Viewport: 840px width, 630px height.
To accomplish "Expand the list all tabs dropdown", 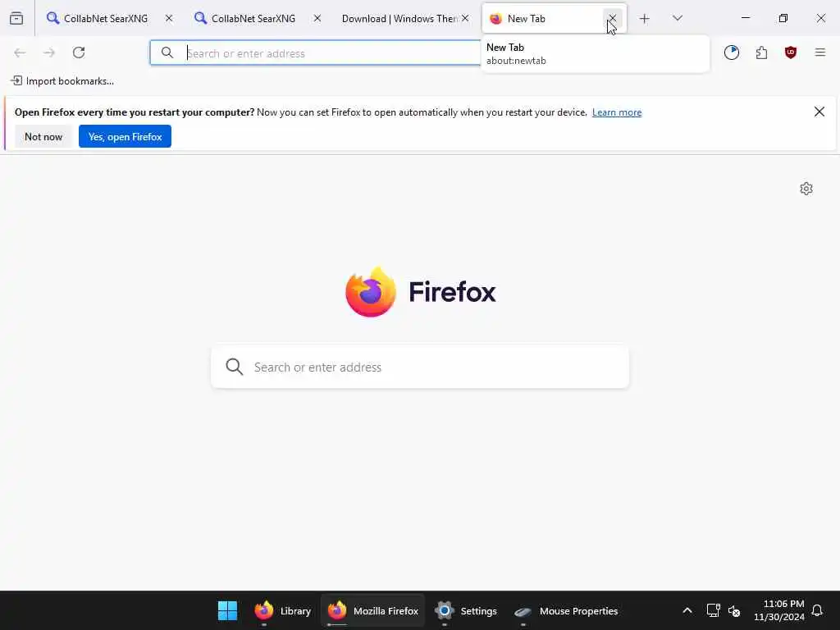I will pyautogui.click(x=677, y=19).
